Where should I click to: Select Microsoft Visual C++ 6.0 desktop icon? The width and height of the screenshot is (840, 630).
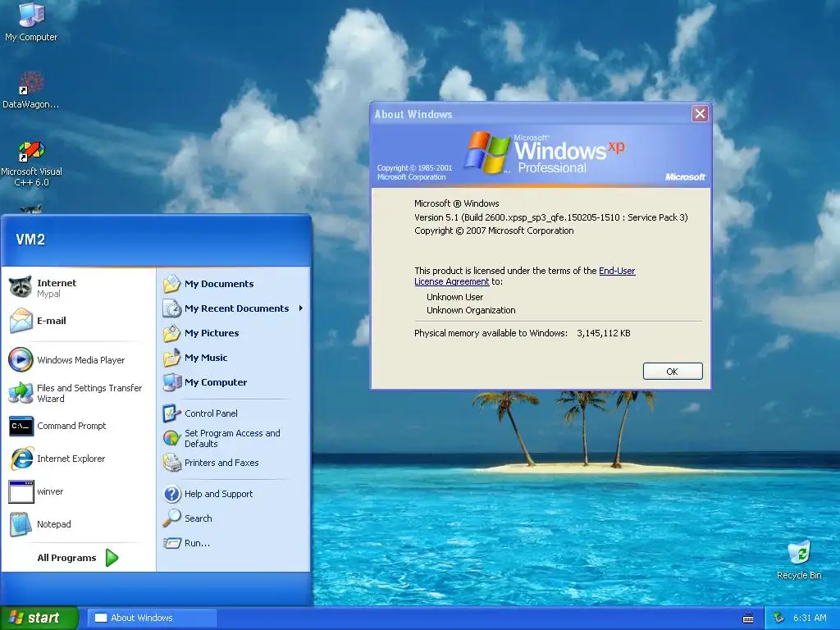pyautogui.click(x=31, y=164)
